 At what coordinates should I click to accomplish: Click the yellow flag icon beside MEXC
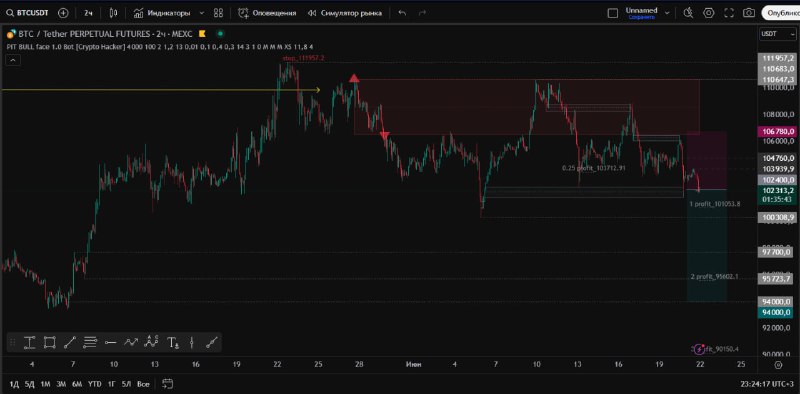point(202,34)
